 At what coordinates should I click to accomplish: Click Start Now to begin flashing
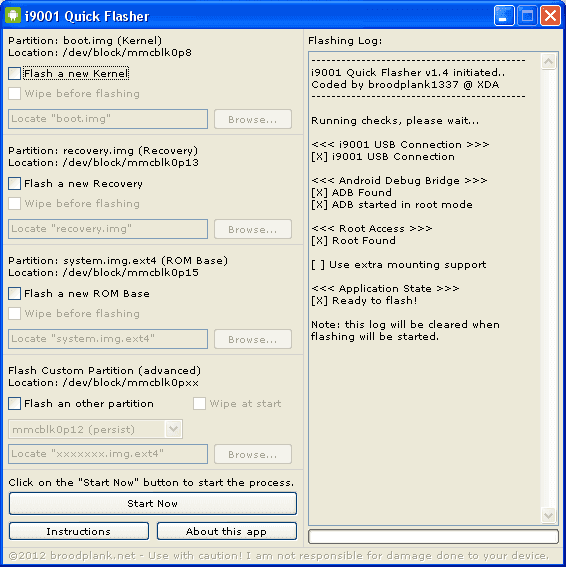click(153, 503)
